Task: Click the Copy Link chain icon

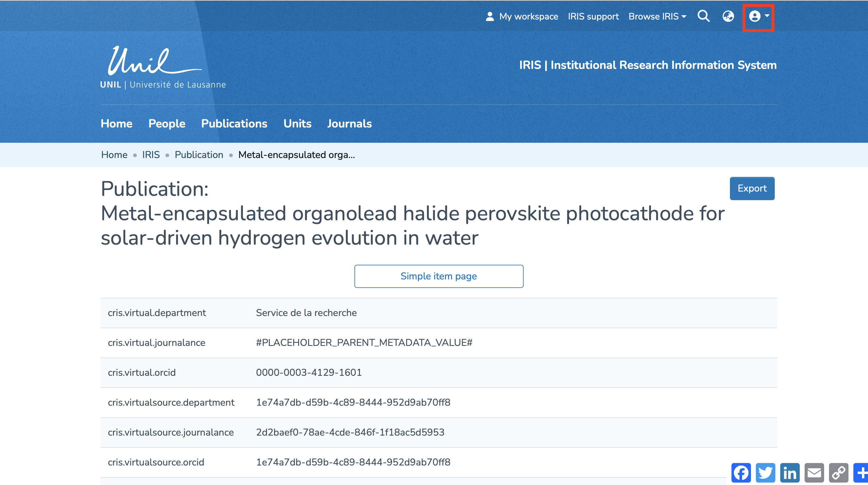Action: click(x=838, y=472)
